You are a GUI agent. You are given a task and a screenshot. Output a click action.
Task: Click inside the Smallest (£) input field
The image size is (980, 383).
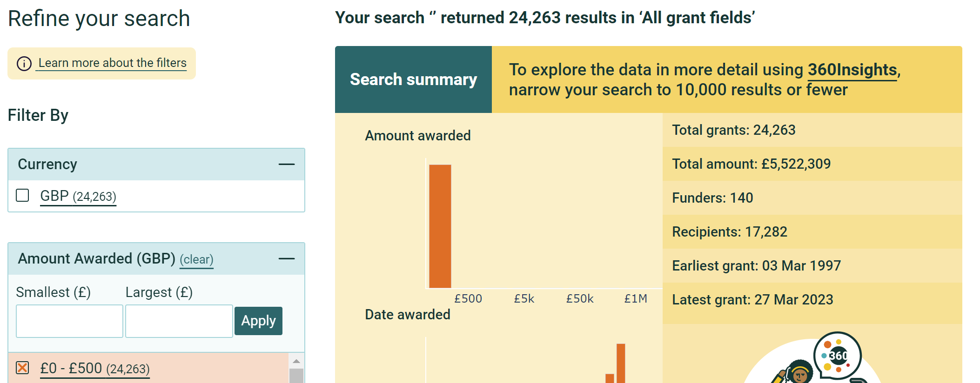[69, 320]
